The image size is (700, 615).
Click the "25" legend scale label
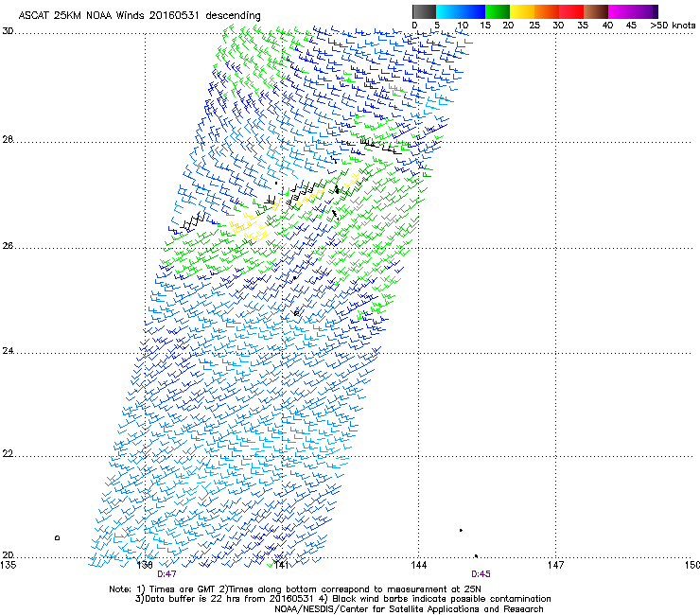(x=534, y=26)
